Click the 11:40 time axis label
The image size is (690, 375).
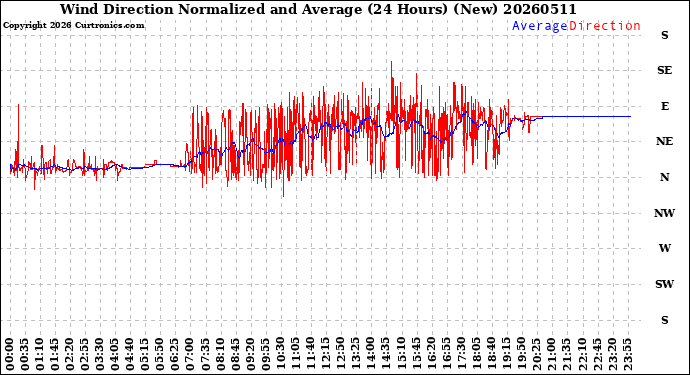(310, 354)
